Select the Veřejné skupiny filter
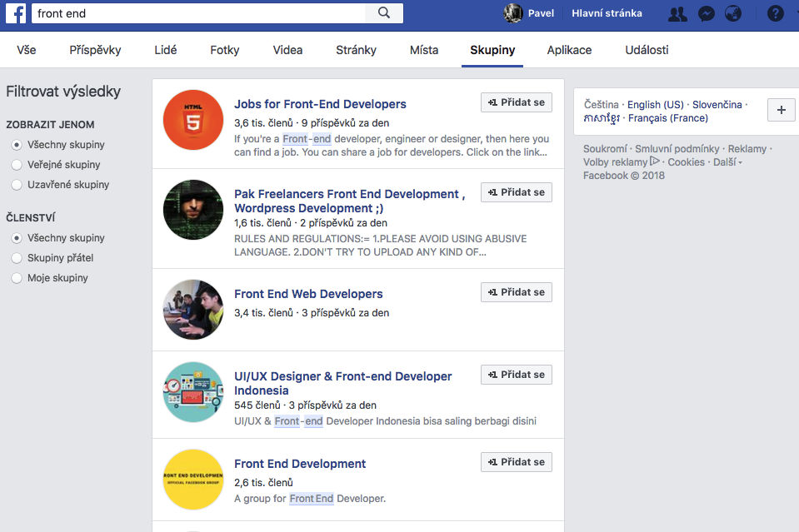 pyautogui.click(x=17, y=165)
